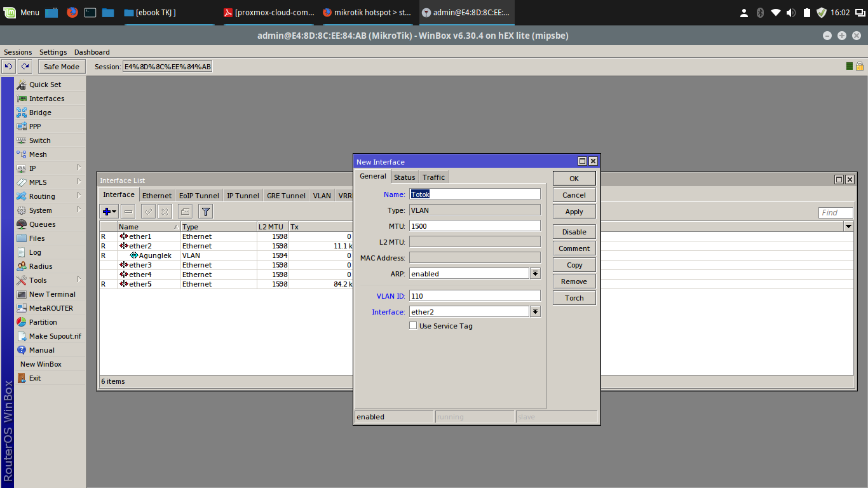Enable the Use Service Tag checkbox
The width and height of the screenshot is (868, 488).
coord(413,326)
